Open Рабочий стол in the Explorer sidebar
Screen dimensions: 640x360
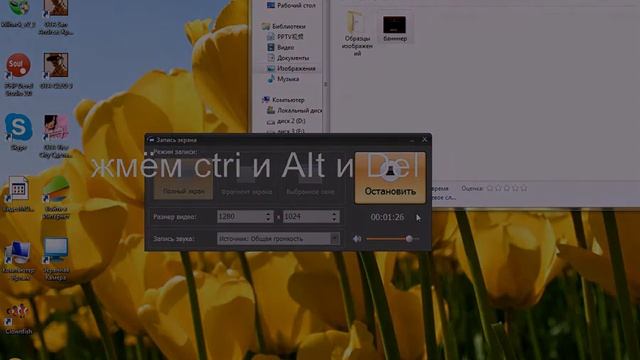point(291,5)
